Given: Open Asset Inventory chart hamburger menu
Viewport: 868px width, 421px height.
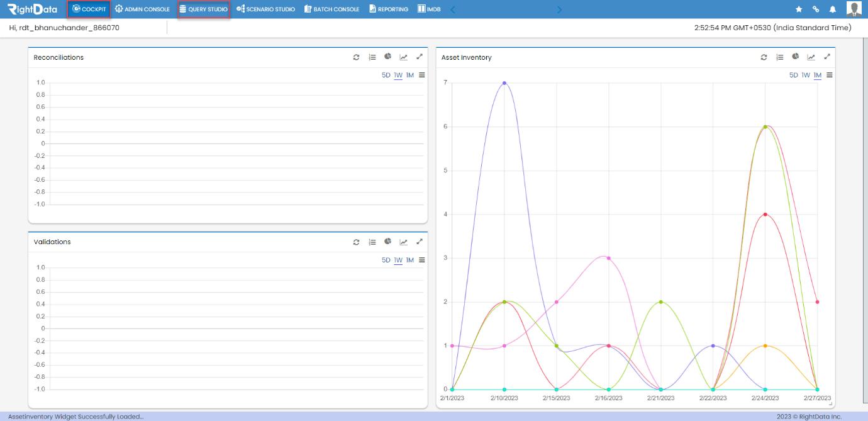Looking at the screenshot, I should tap(830, 75).
